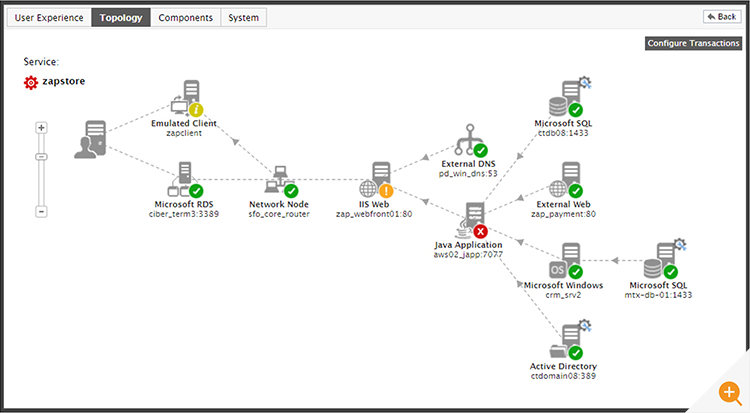Click gear overlay on mtx-db-01 SQL node
The height and width of the screenshot is (413, 750).
point(680,245)
